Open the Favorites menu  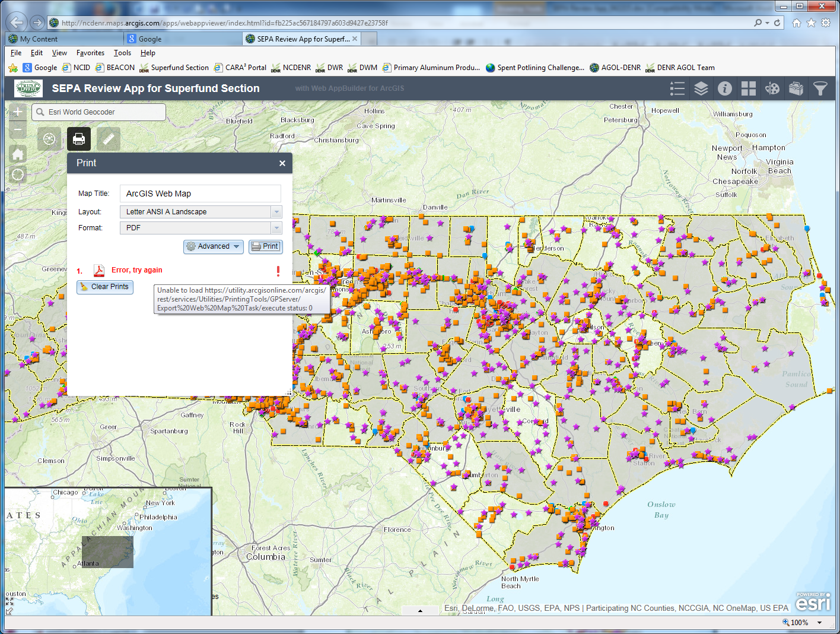[90, 53]
